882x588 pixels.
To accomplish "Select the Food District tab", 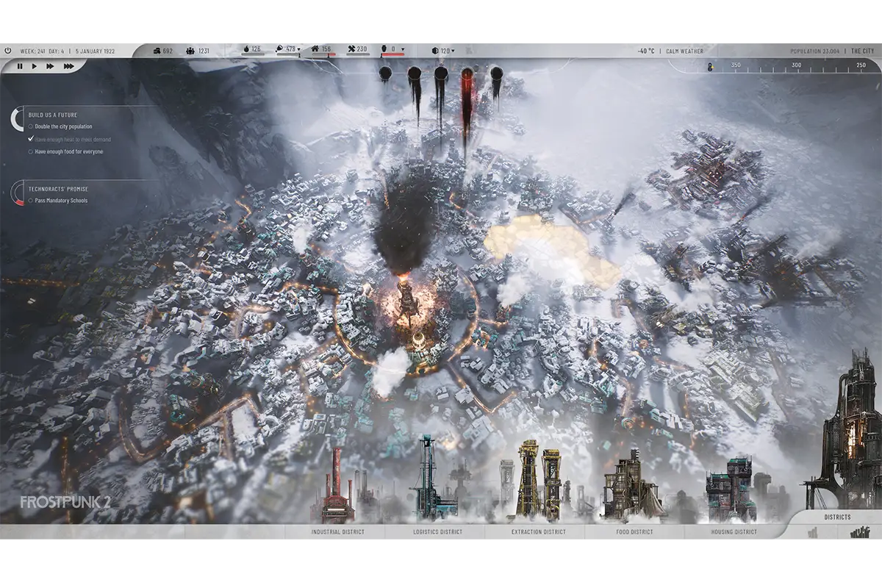I will 635,532.
